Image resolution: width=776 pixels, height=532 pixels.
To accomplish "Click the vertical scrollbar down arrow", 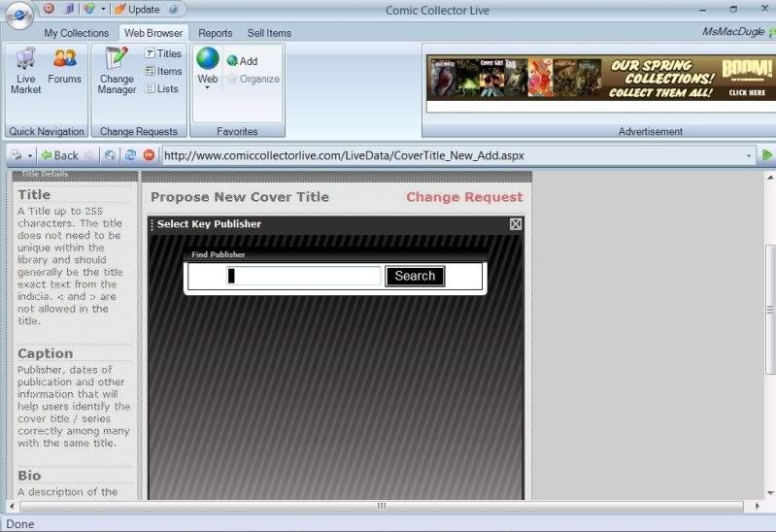I will click(770, 493).
